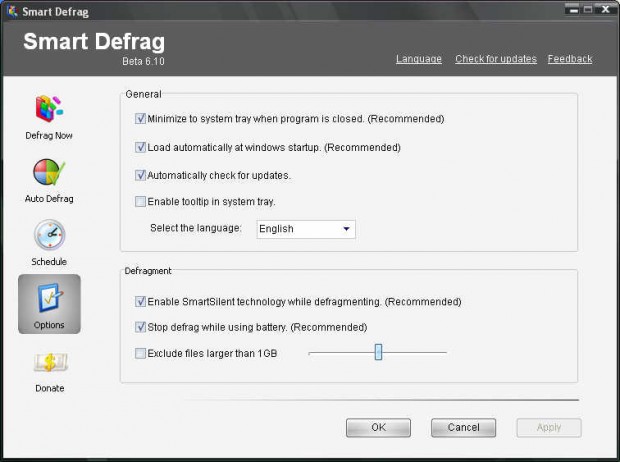Click the Cancel button
620x462 pixels.
point(463,428)
